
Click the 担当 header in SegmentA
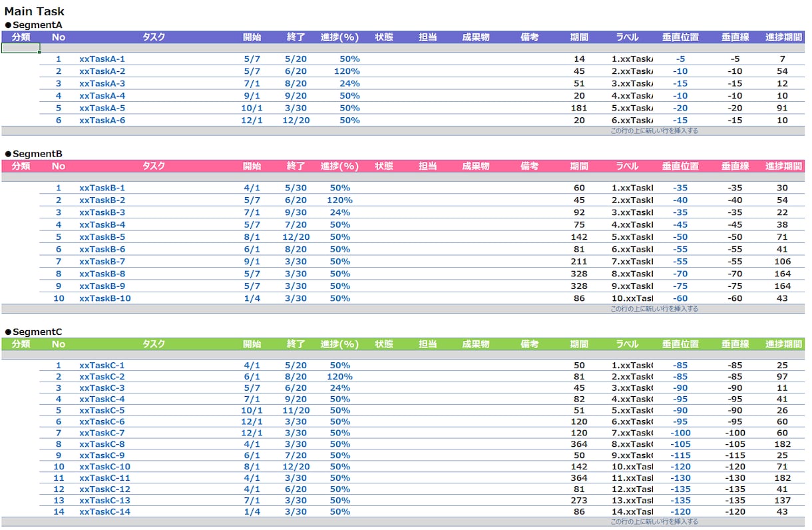[x=428, y=37]
